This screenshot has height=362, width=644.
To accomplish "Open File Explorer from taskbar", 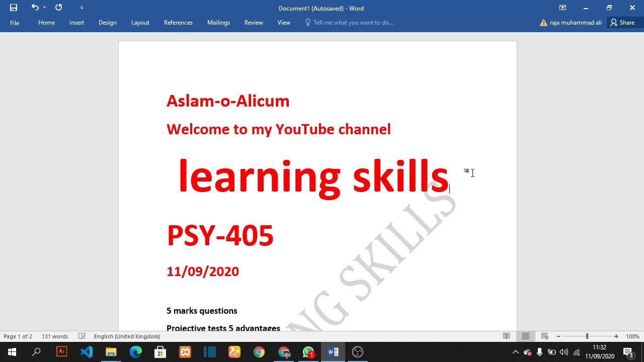I will coord(111,352).
